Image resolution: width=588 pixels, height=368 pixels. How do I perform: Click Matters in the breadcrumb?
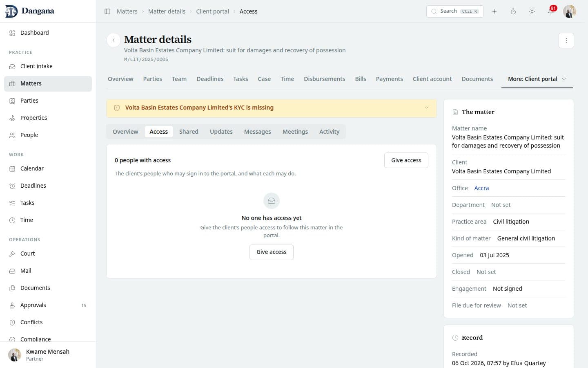click(x=127, y=11)
